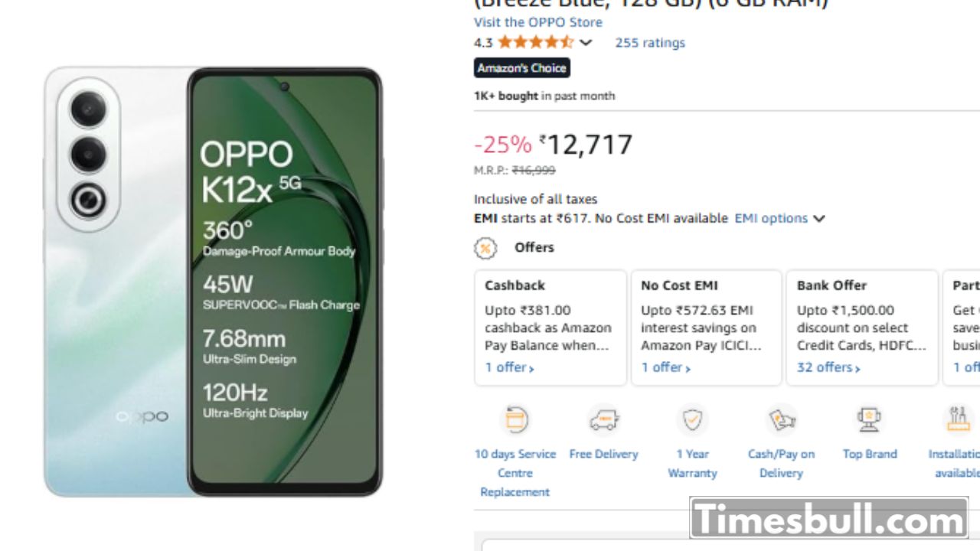
Task: Click the Cash/Pay on Delivery icon
Action: [x=781, y=419]
